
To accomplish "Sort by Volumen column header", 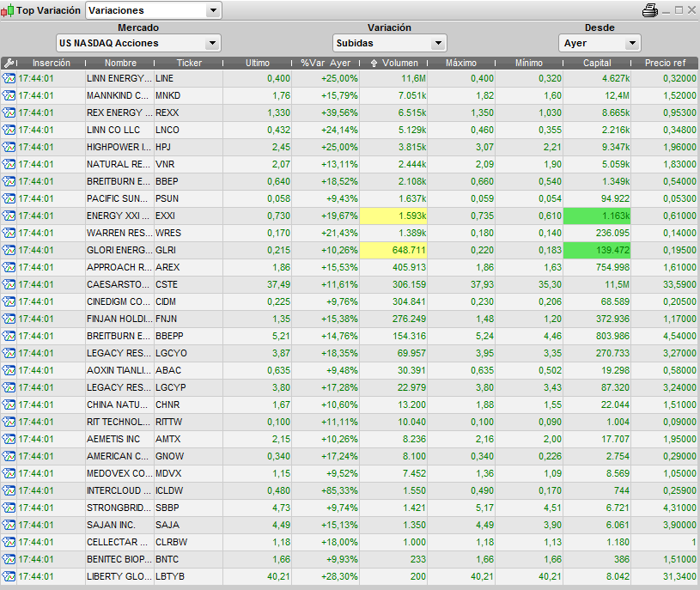I will click(393, 63).
